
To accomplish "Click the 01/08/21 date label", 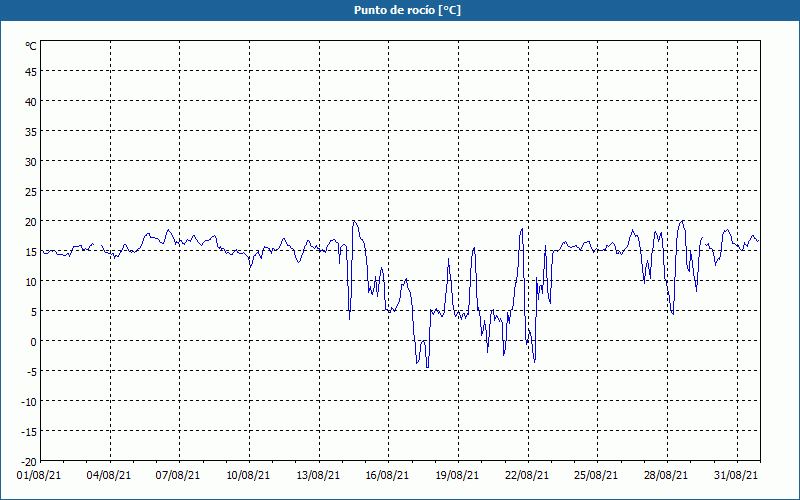I will [x=39, y=476].
